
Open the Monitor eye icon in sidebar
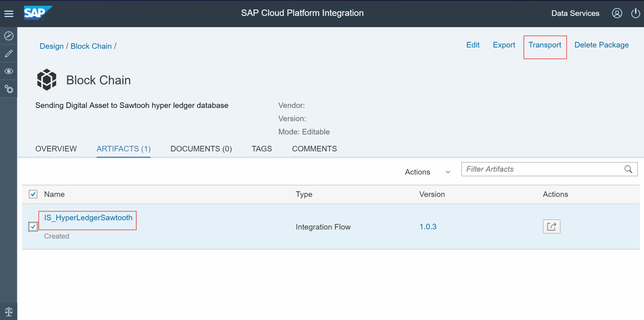[x=9, y=71]
